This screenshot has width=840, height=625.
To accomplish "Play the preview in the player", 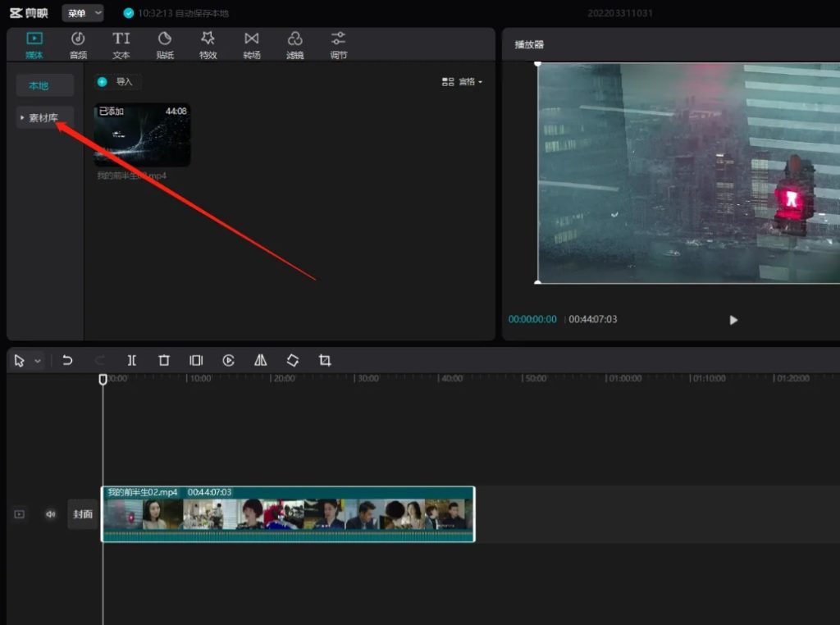I will [733, 320].
